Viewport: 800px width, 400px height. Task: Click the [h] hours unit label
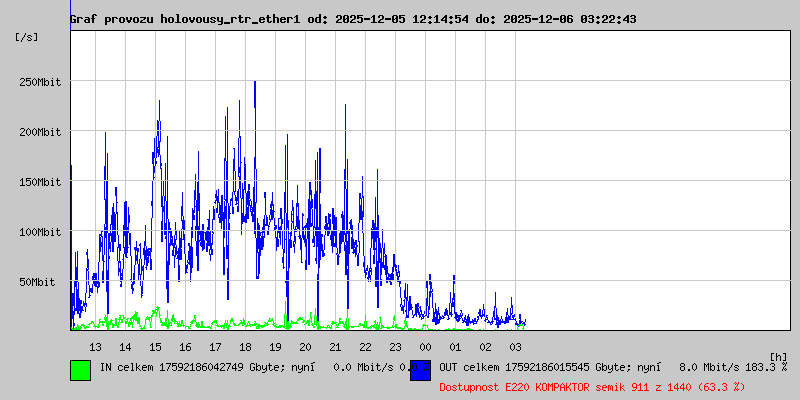pyautogui.click(x=778, y=356)
